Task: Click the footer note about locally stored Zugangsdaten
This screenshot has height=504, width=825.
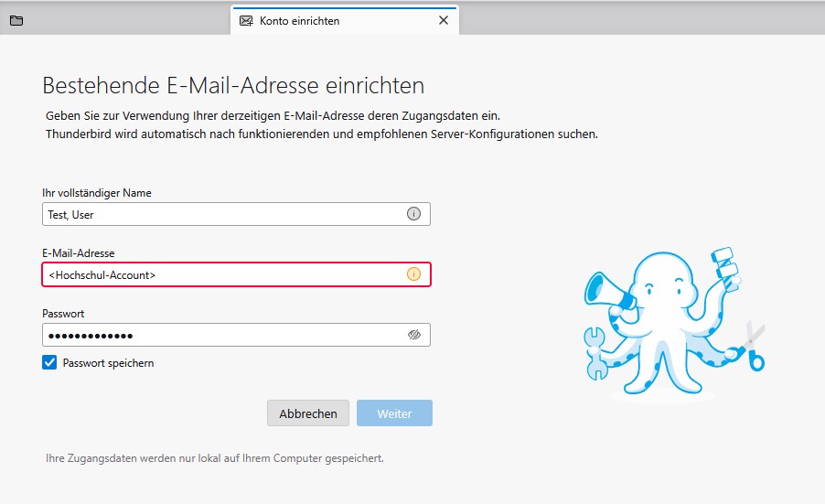Action: tap(214, 458)
